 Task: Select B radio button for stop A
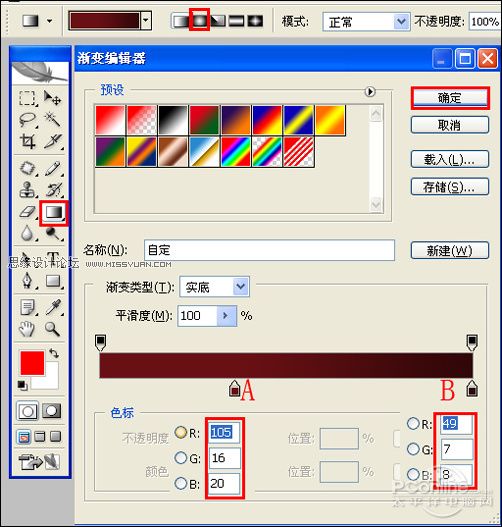pyautogui.click(x=181, y=483)
